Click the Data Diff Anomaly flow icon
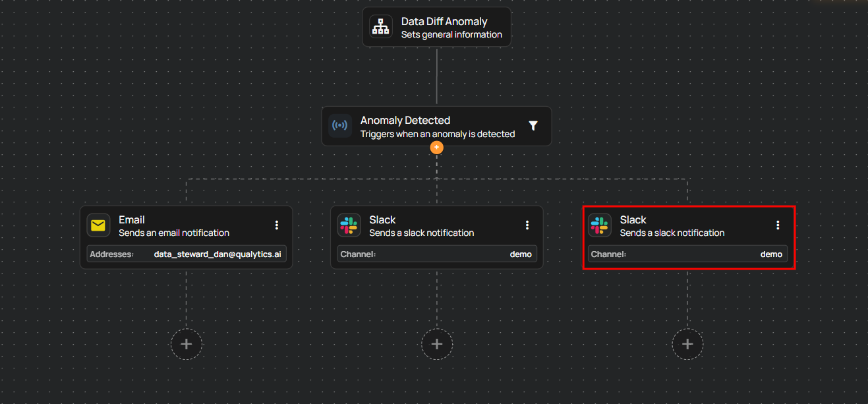 (381, 27)
